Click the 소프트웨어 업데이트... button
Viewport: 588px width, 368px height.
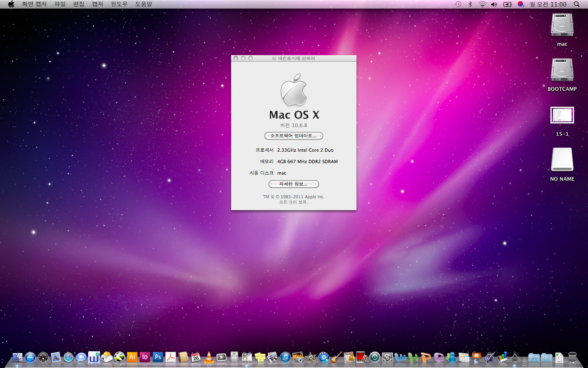[x=294, y=136]
